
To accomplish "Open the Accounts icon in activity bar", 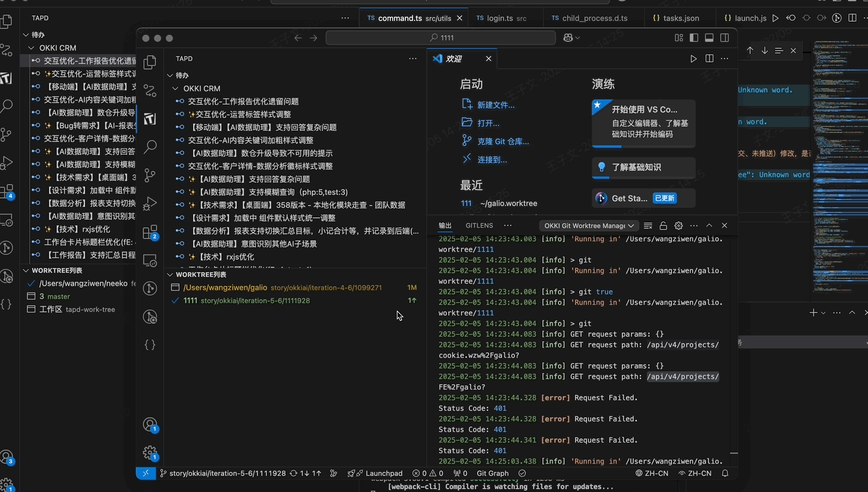I will [x=150, y=424].
